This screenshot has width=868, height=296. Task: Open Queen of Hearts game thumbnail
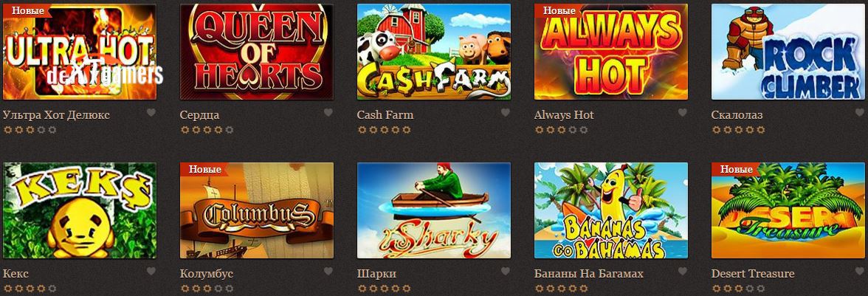tap(257, 52)
